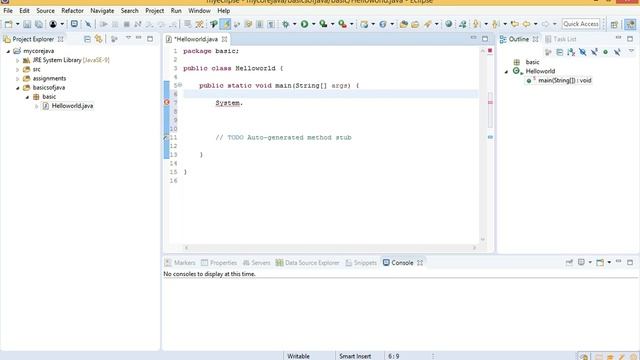Open Debug button dropdown arrow
Image resolution: width=640 pixels, height=360 pixels.
click(x=294, y=24)
